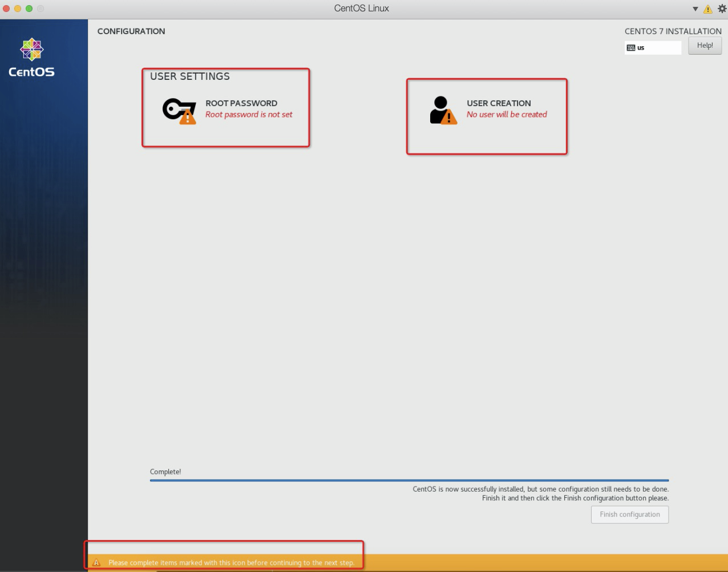Click the USER SETTINGS heading
Screen dimensions: 728x572
click(x=190, y=76)
